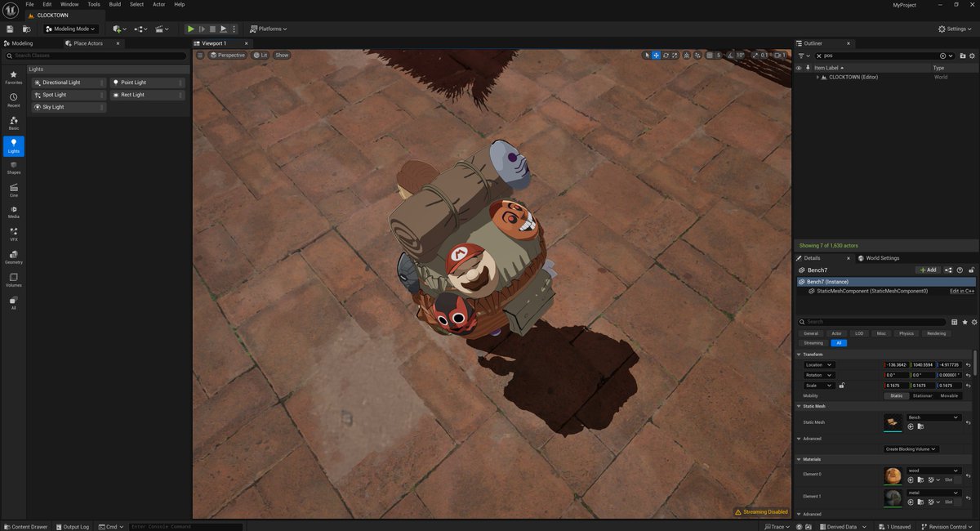This screenshot has height=531, width=980.
Task: Select the Basic actors category
Action: 14,123
